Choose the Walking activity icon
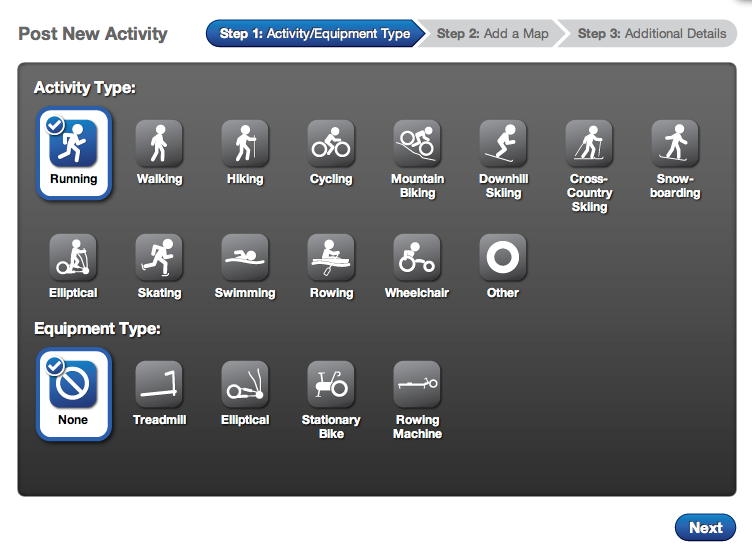 159,143
